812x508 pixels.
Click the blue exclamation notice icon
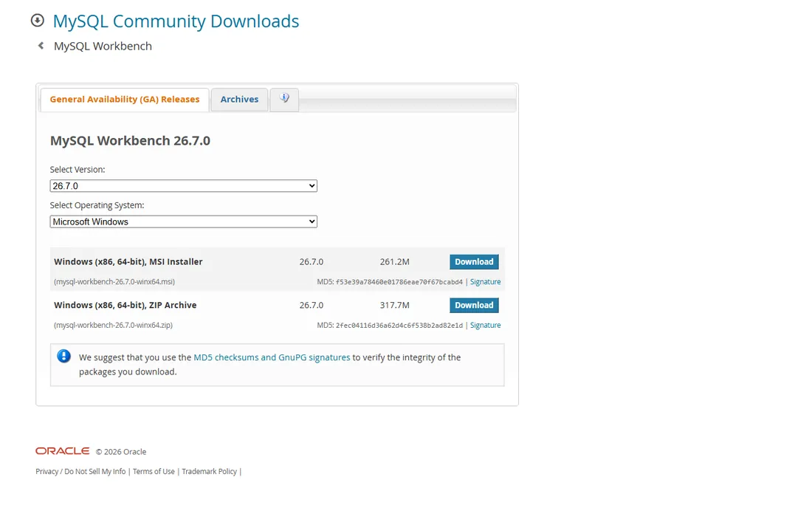point(63,357)
